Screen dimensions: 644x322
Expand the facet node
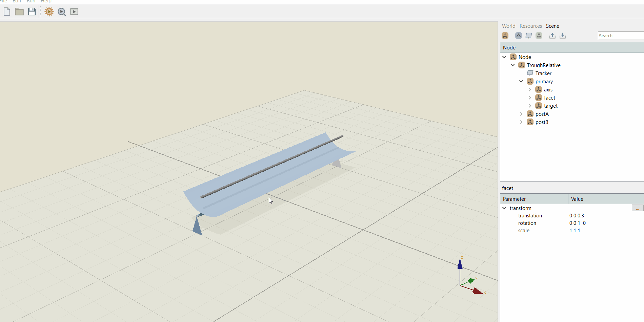(x=530, y=98)
